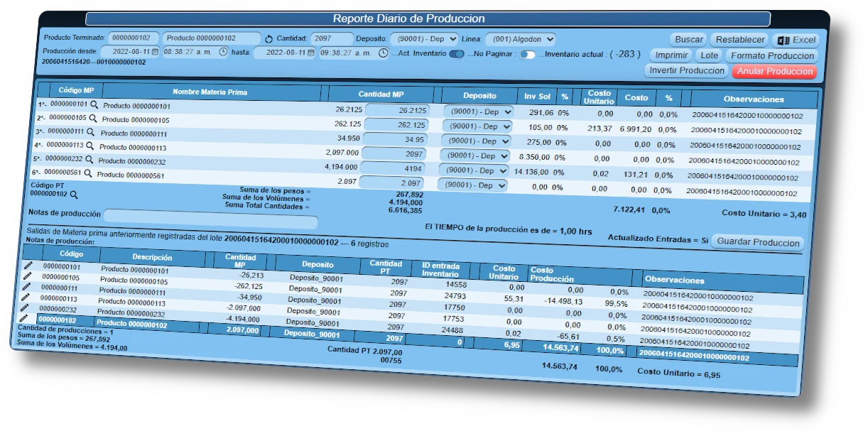Click the Cantidad MP input showing 262.125
The image size is (868, 436).
(396, 125)
